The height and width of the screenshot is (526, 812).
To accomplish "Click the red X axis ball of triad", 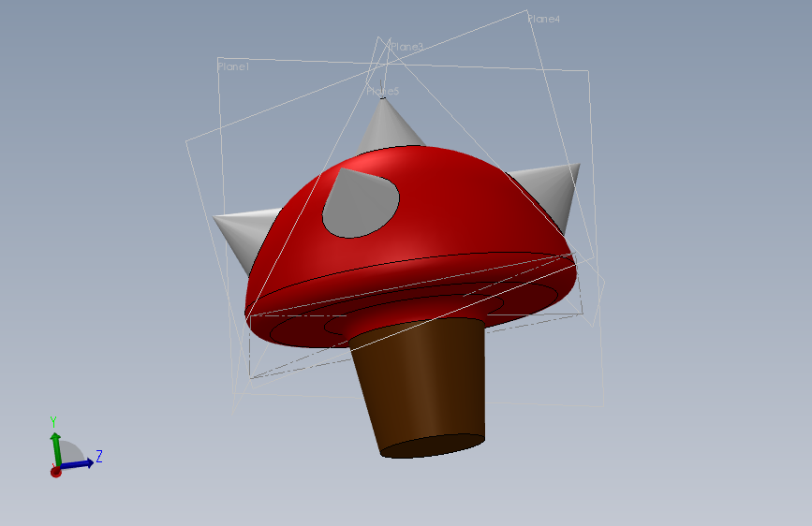I will [56, 471].
